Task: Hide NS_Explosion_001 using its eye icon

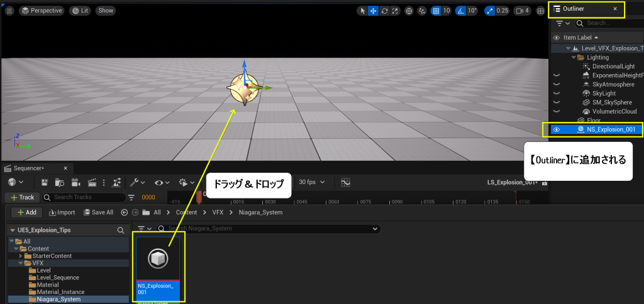Action: 557,129
